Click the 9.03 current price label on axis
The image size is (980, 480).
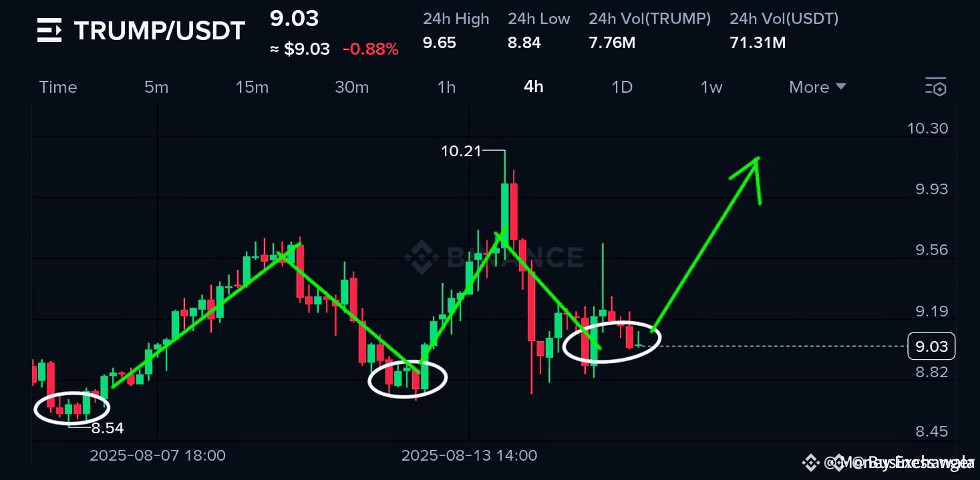point(932,346)
